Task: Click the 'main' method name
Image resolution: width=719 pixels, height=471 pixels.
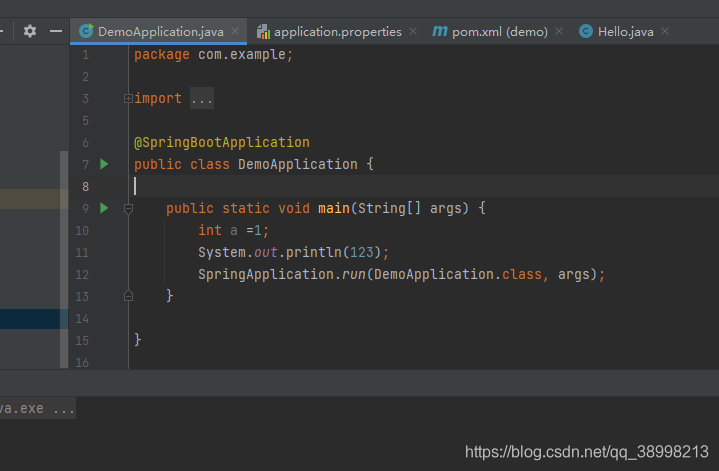Action: pos(334,209)
